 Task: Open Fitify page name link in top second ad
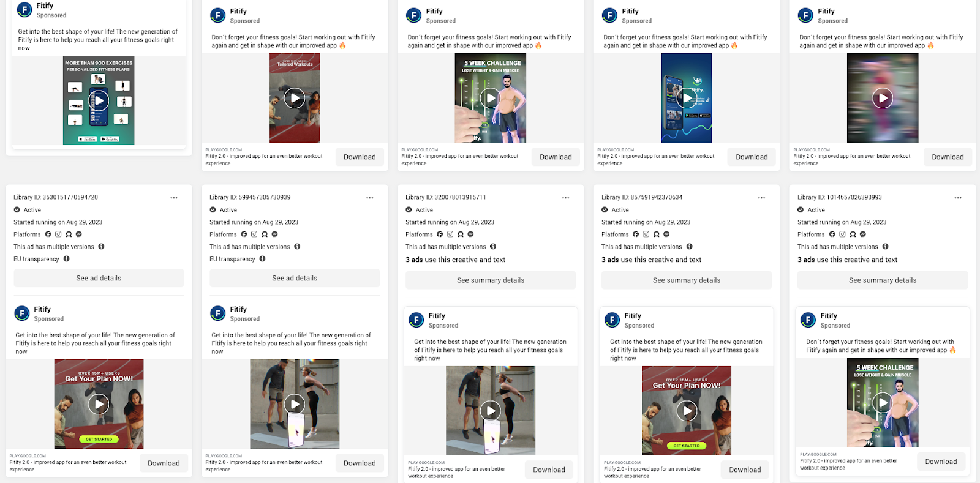click(238, 12)
